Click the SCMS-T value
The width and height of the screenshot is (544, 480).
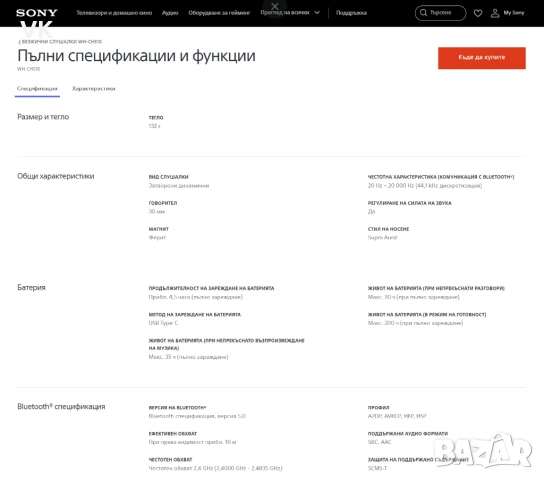click(x=377, y=468)
